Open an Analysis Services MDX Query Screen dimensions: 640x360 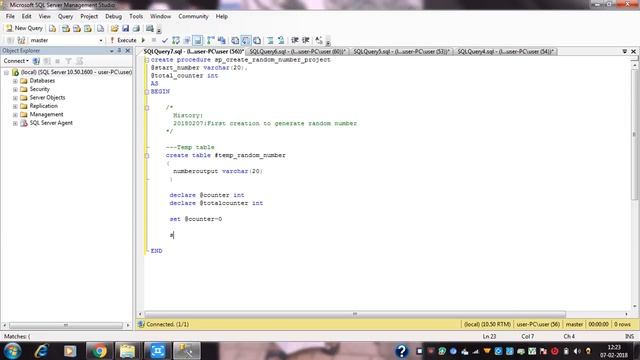pos(66,29)
